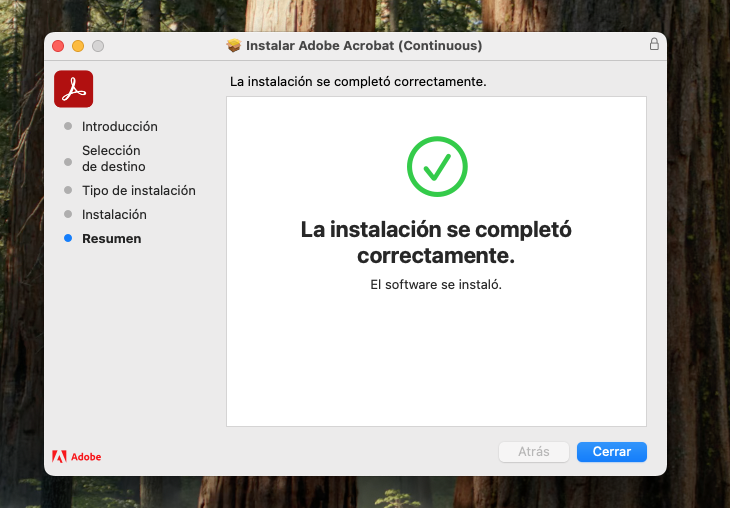Click the gray bullet next to Instalación
The width and height of the screenshot is (730, 508).
pyautogui.click(x=68, y=214)
